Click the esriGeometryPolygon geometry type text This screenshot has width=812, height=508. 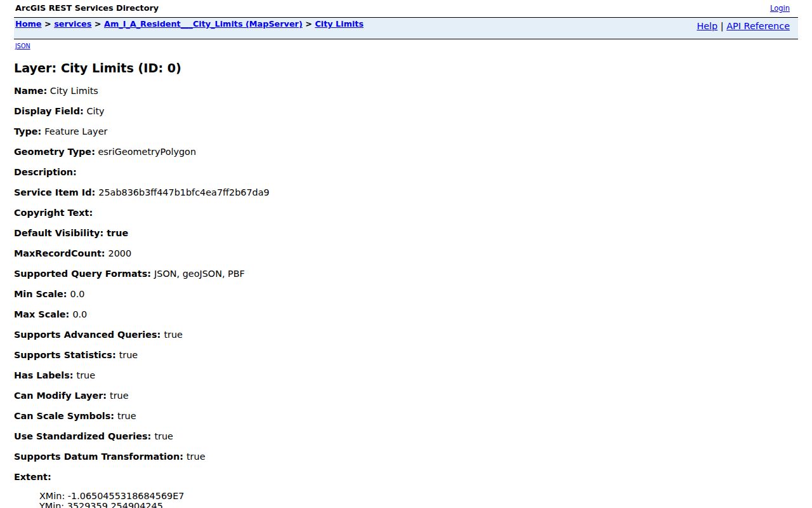pos(147,152)
